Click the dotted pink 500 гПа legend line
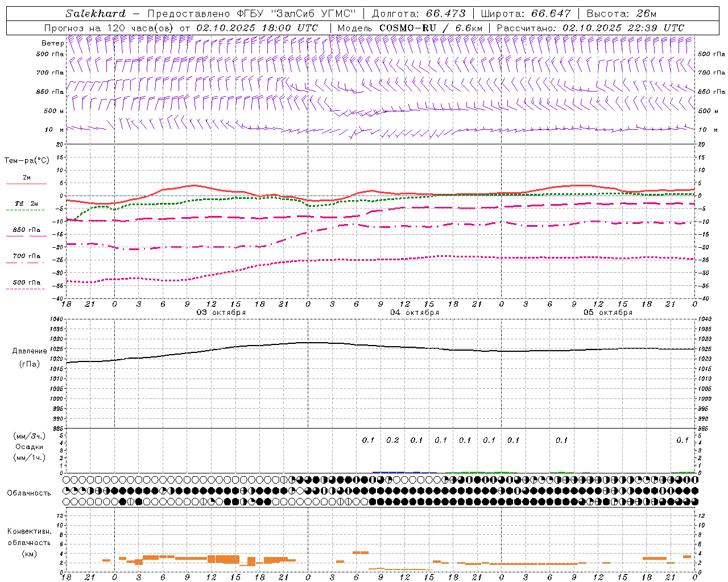 point(25,289)
